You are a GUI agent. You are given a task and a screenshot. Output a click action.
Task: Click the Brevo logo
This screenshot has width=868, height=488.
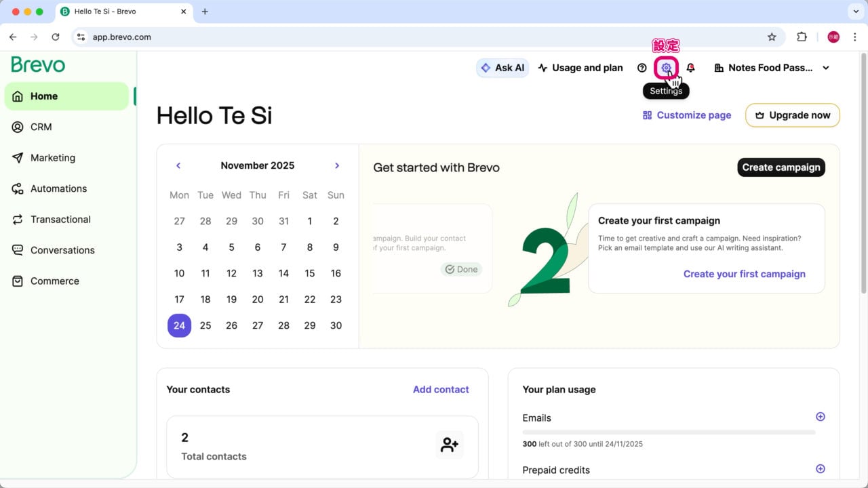point(38,65)
